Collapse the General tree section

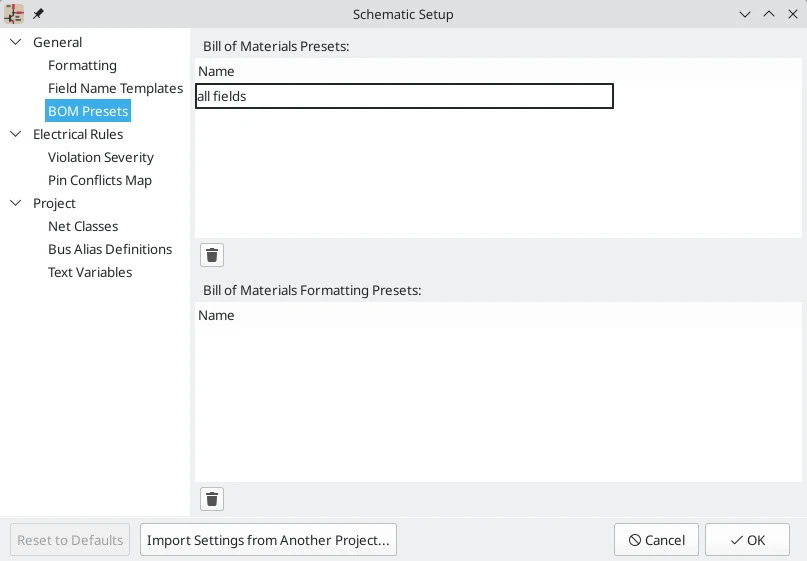(x=16, y=42)
